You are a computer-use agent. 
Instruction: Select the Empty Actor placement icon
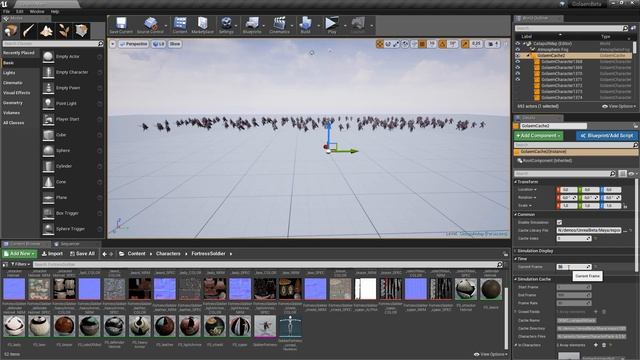click(48, 57)
